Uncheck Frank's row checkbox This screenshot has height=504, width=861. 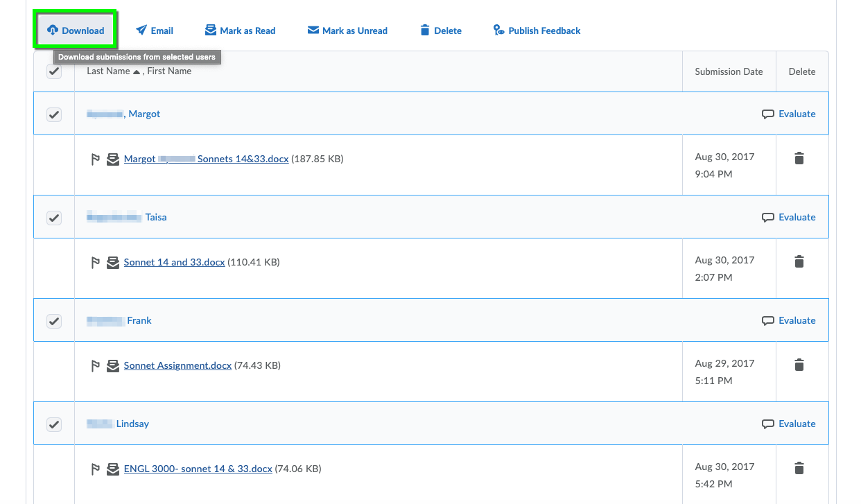pos(54,320)
